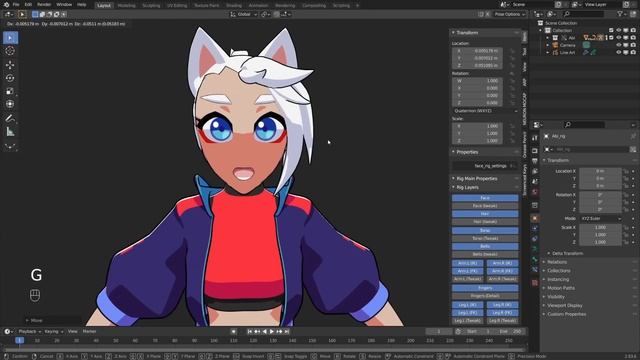This screenshot has width=640, height=360.
Task: Click the Location X field in Object properties
Action: coord(600,171)
